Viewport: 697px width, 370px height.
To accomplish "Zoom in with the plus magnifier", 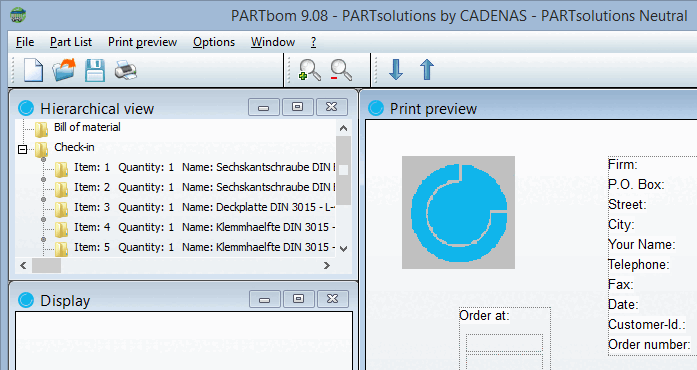I will (309, 70).
